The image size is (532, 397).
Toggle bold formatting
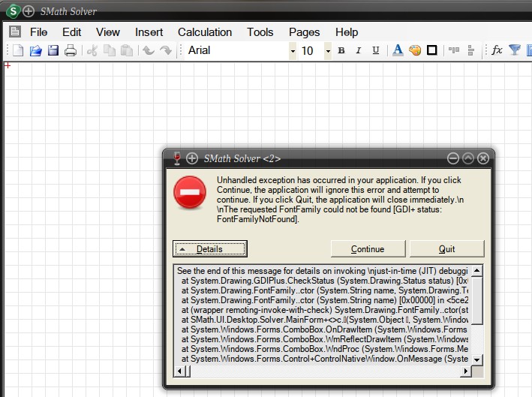click(341, 50)
